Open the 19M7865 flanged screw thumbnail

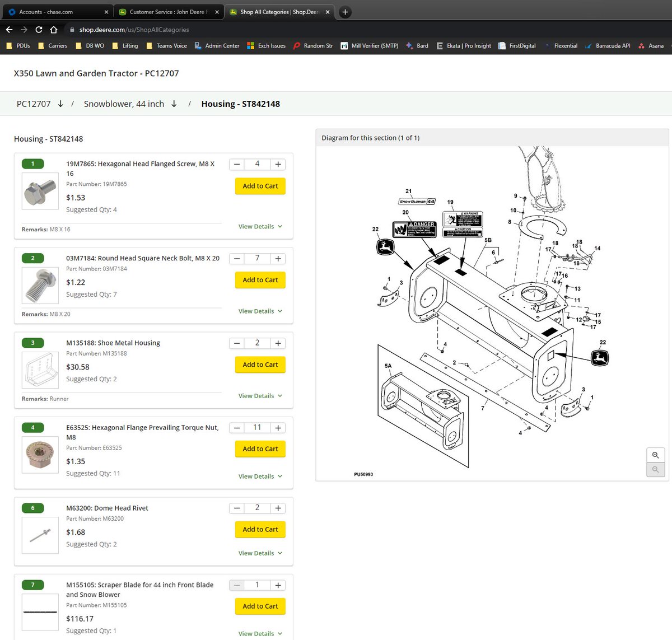coord(40,191)
